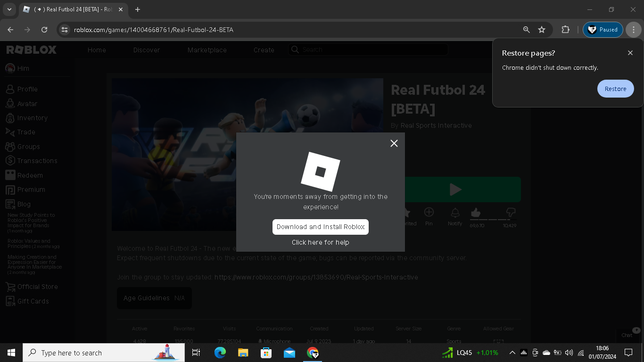This screenshot has width=644, height=362.
Task: Open the Chrome three-dot menu
Action: click(634, 30)
